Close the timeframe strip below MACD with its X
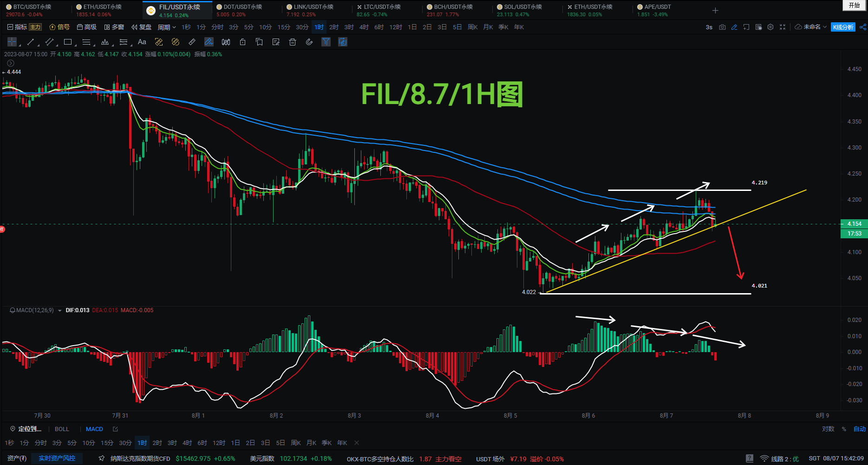Viewport: 868px width, 465px height. [x=357, y=443]
